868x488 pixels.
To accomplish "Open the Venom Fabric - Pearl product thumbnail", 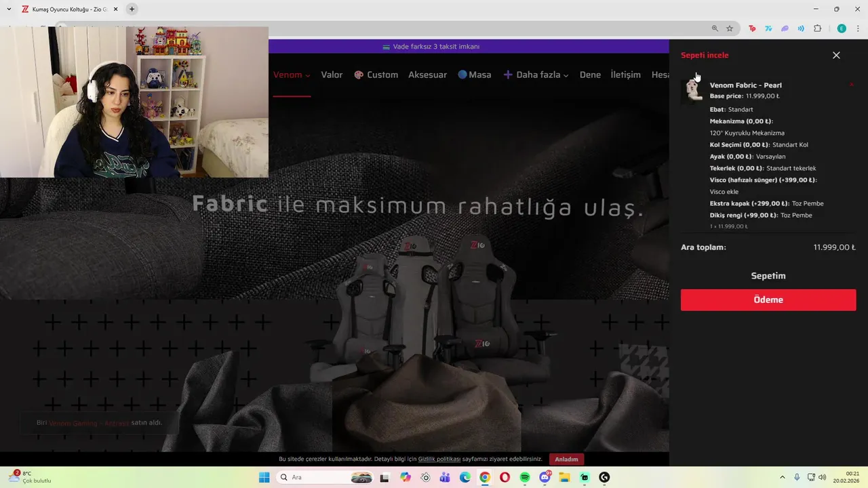I will (692, 90).
